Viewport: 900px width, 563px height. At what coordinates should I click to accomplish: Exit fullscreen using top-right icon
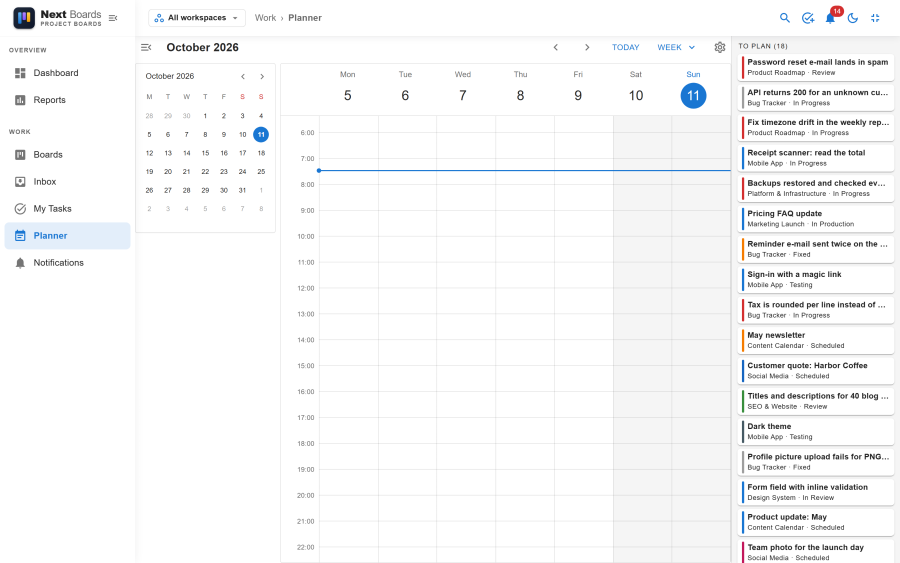pyautogui.click(x=875, y=18)
